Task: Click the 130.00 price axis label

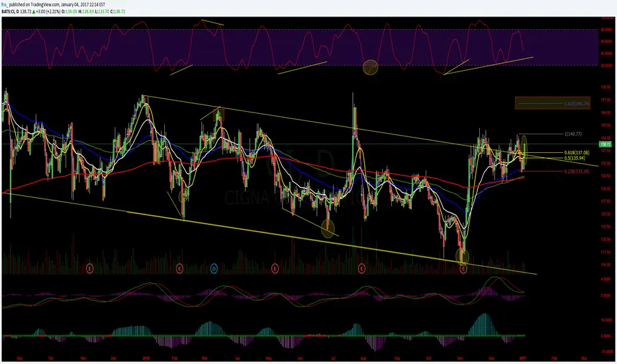Action: click(x=606, y=189)
